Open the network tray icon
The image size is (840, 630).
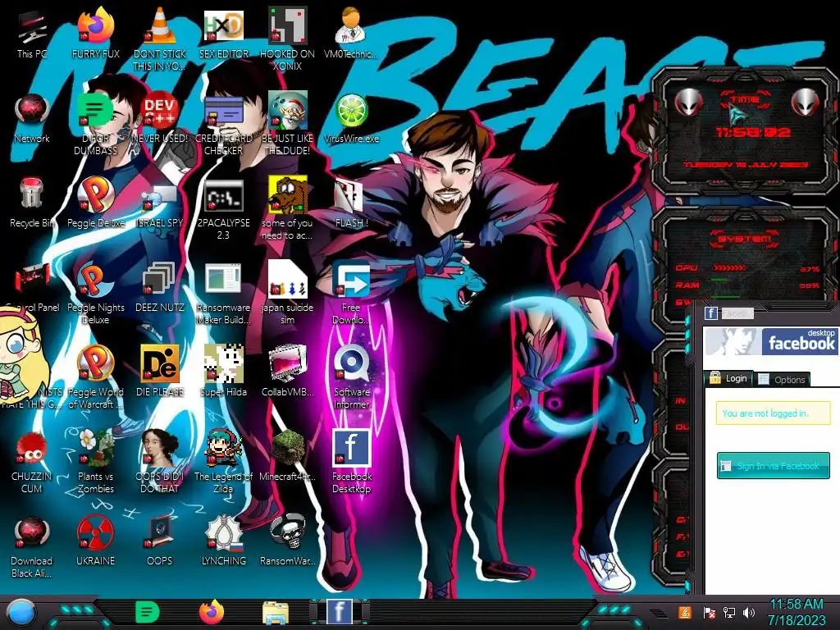click(x=728, y=613)
